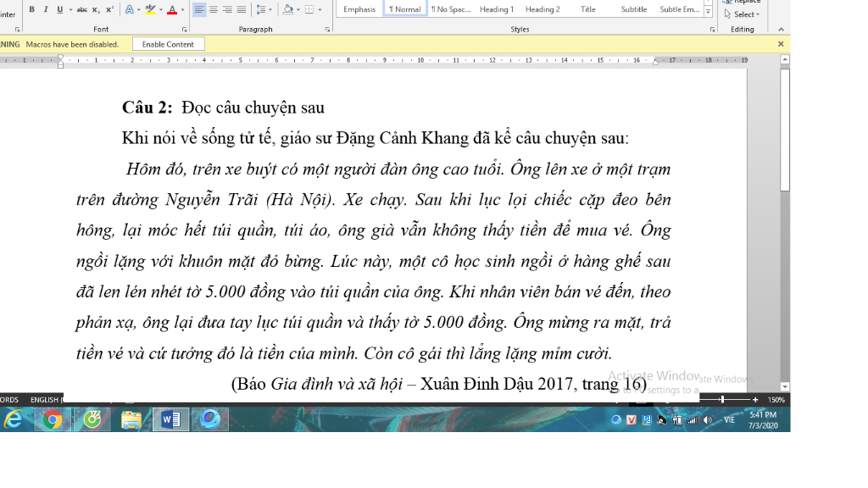The height and width of the screenshot is (488, 868).
Task: Open underline style dropdown arrow
Action: pyautogui.click(x=70, y=9)
